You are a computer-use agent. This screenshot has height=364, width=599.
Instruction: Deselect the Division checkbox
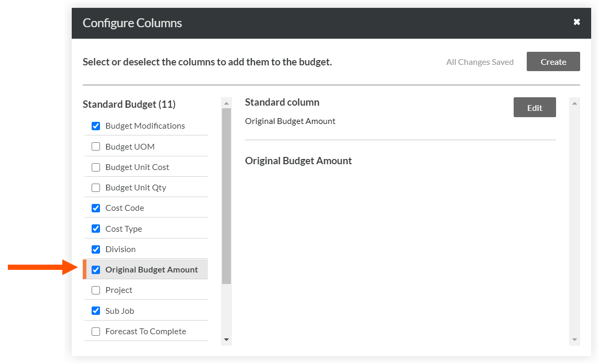[96, 249]
